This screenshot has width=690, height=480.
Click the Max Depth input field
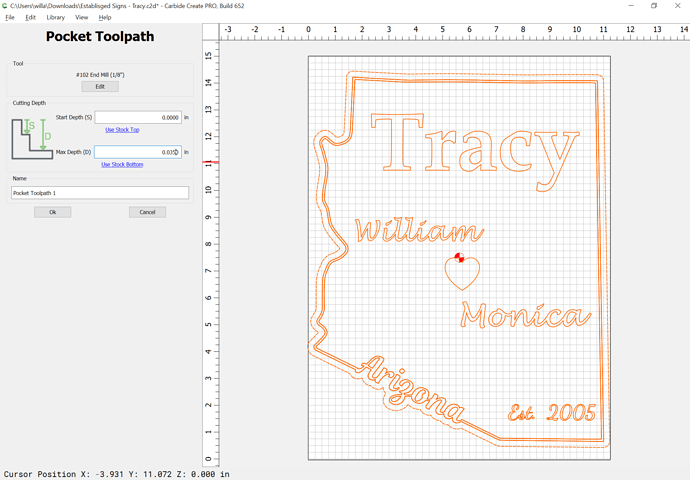point(138,152)
